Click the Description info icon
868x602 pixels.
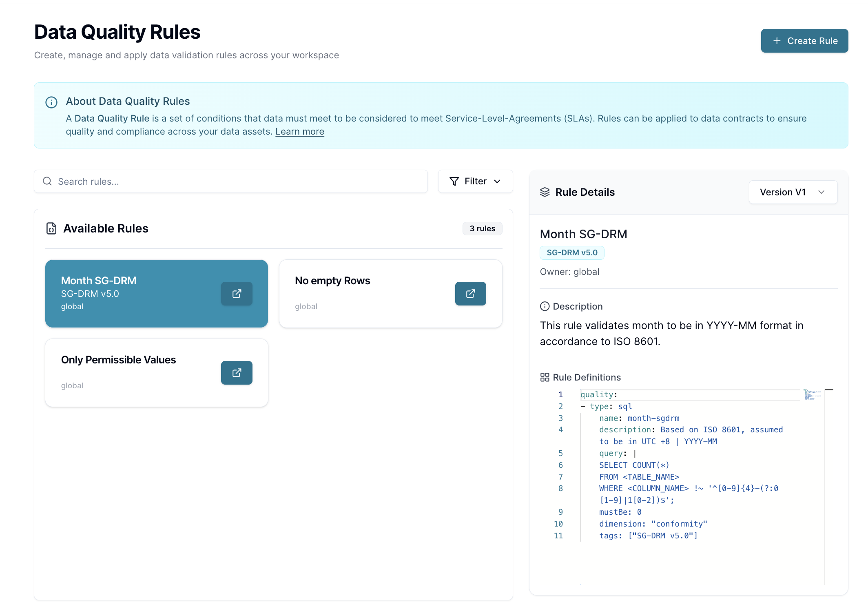coord(545,306)
